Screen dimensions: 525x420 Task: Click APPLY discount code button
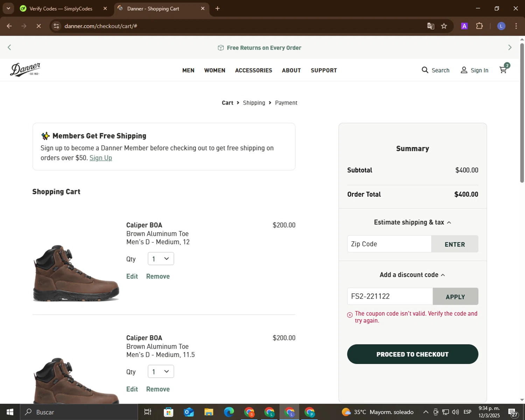pyautogui.click(x=455, y=296)
